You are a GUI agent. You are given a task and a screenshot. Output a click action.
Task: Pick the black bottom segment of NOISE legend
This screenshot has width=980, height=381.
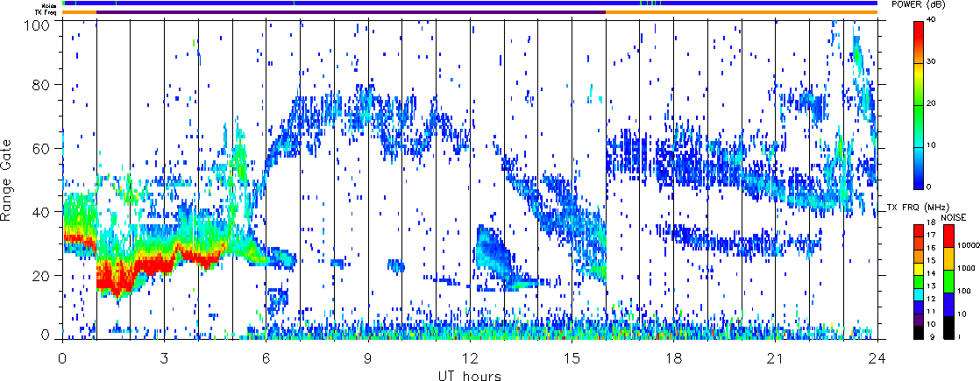pos(948,328)
